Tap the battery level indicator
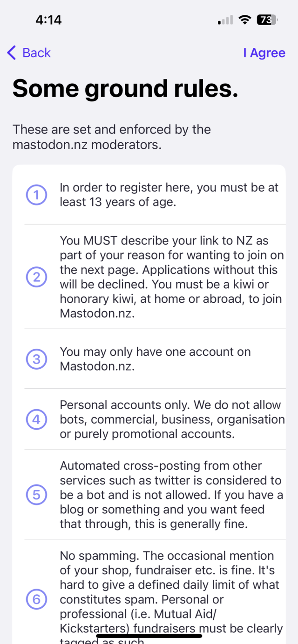Image resolution: width=298 pixels, height=644 pixels. [266, 20]
